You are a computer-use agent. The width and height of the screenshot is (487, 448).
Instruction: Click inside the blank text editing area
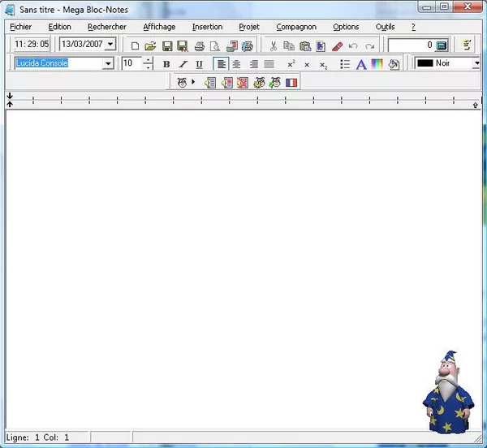tap(243, 269)
